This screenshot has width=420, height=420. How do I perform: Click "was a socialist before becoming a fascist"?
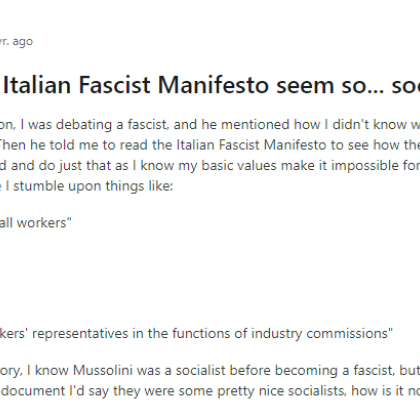point(264,370)
